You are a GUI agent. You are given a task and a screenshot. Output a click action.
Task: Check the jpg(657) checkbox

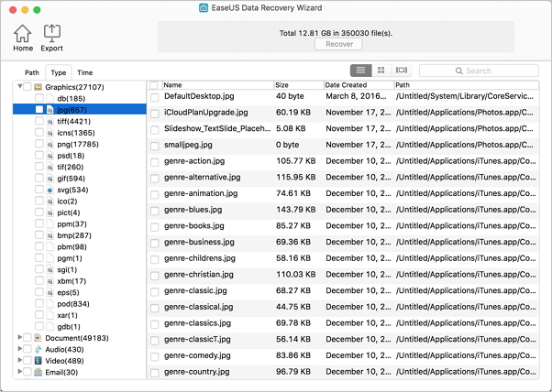point(39,110)
